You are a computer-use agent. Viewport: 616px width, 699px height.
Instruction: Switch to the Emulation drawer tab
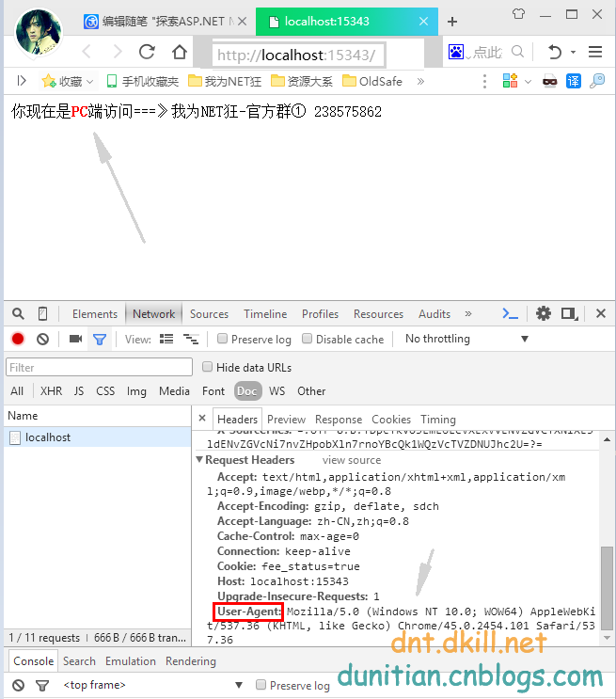131,661
